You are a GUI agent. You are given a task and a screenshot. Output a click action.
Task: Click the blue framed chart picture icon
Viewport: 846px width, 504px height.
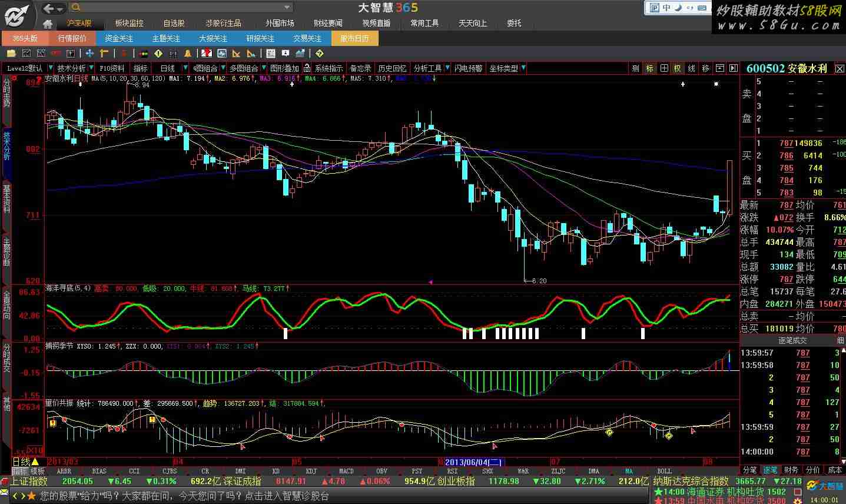tap(221, 54)
